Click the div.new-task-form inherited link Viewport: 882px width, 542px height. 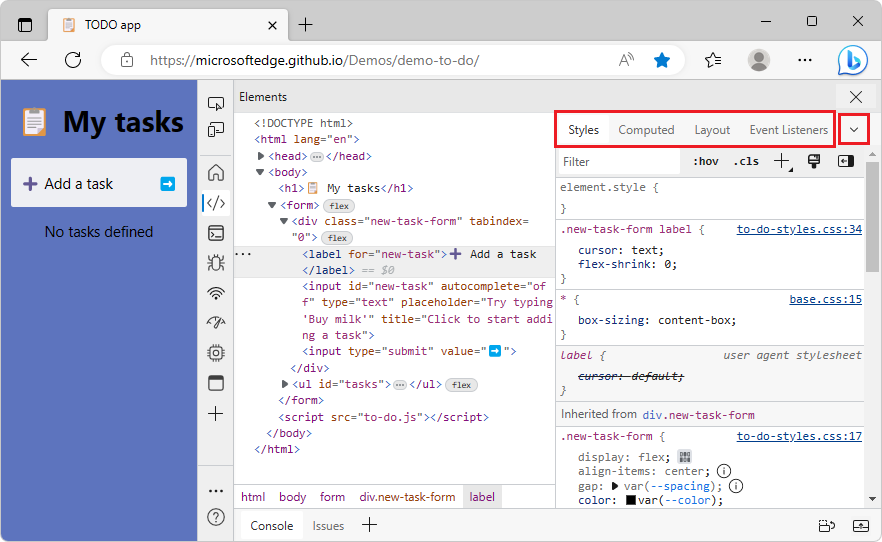tap(698, 415)
